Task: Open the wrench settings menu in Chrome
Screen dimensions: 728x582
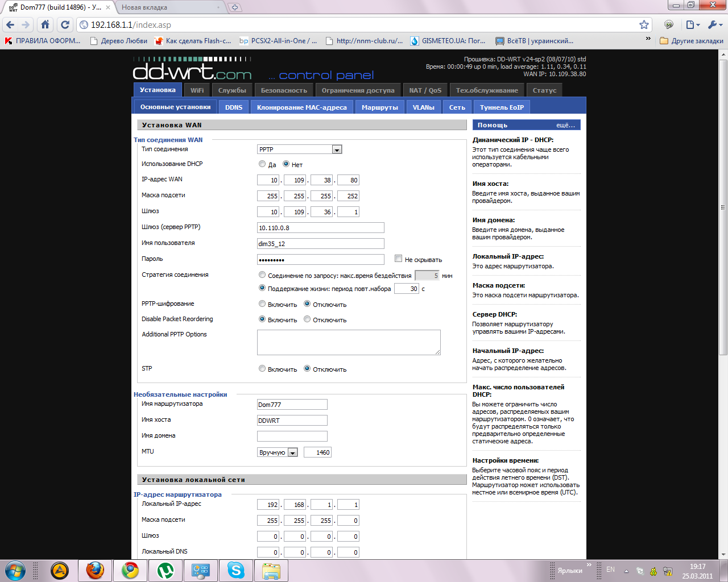Action: click(x=715, y=24)
